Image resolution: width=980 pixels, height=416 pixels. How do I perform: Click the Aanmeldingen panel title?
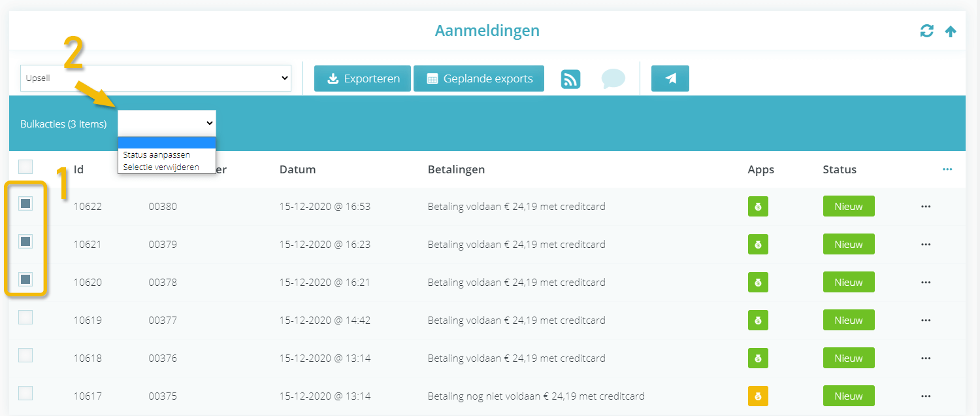click(x=487, y=30)
